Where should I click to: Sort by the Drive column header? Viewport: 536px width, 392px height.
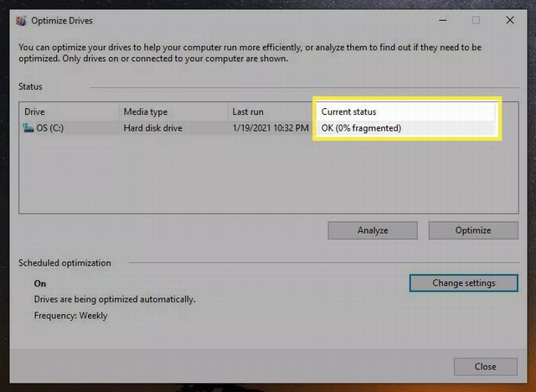69,111
